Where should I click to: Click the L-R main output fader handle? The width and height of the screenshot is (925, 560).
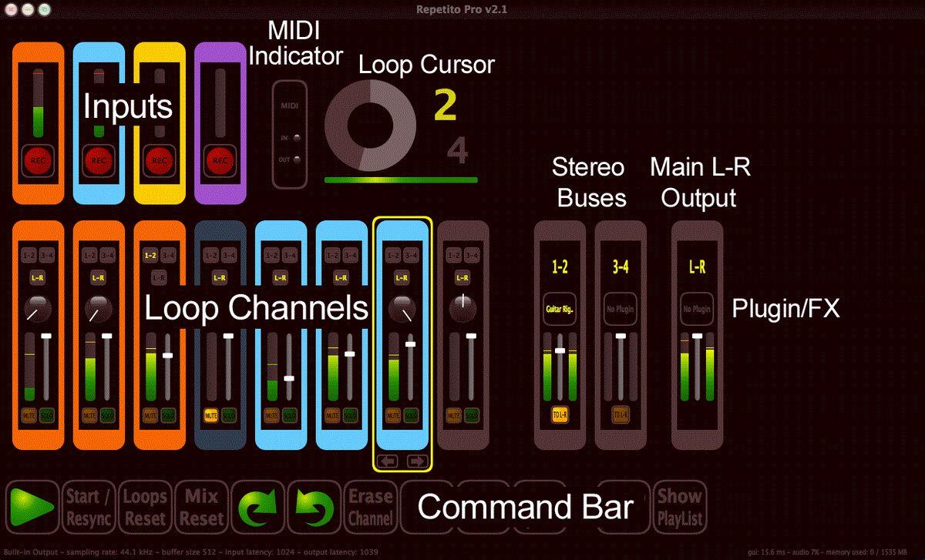pos(698,337)
